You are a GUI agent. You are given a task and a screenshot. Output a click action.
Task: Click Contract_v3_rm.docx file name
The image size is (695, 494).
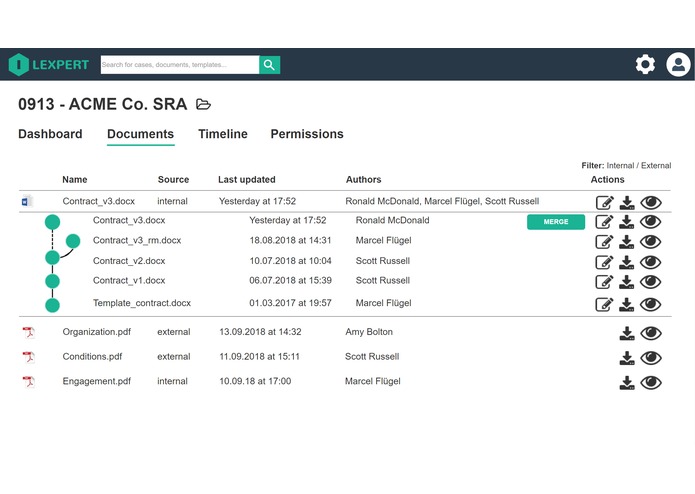click(x=137, y=240)
